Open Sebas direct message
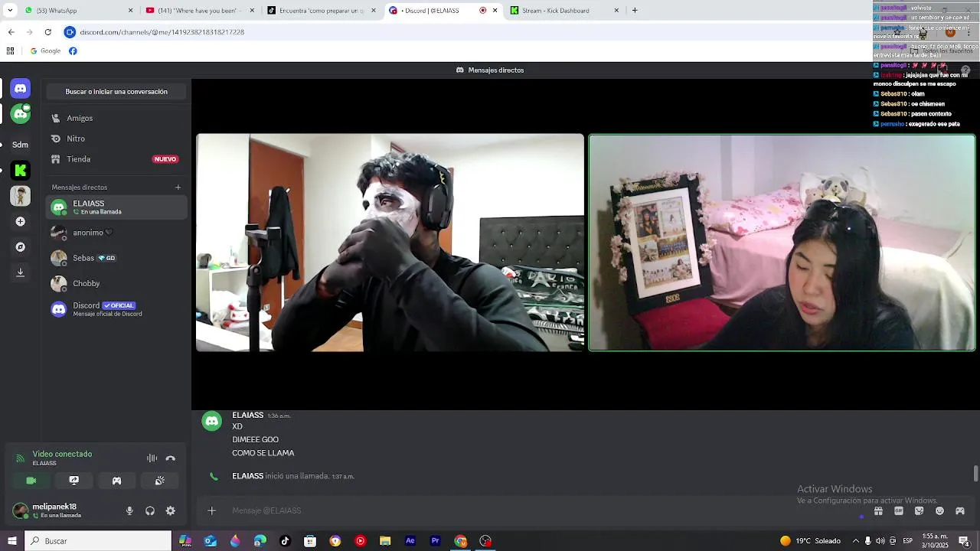Screen dimensions: 980x551 click(x=116, y=258)
